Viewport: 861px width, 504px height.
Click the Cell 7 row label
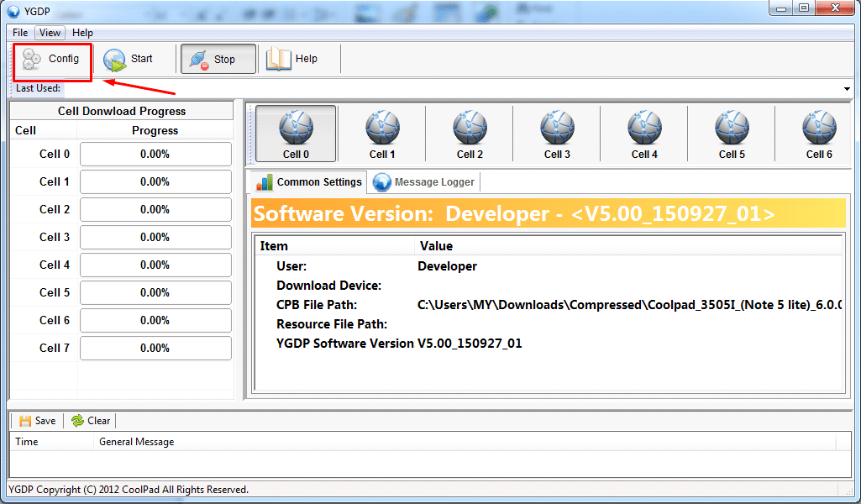[55, 348]
